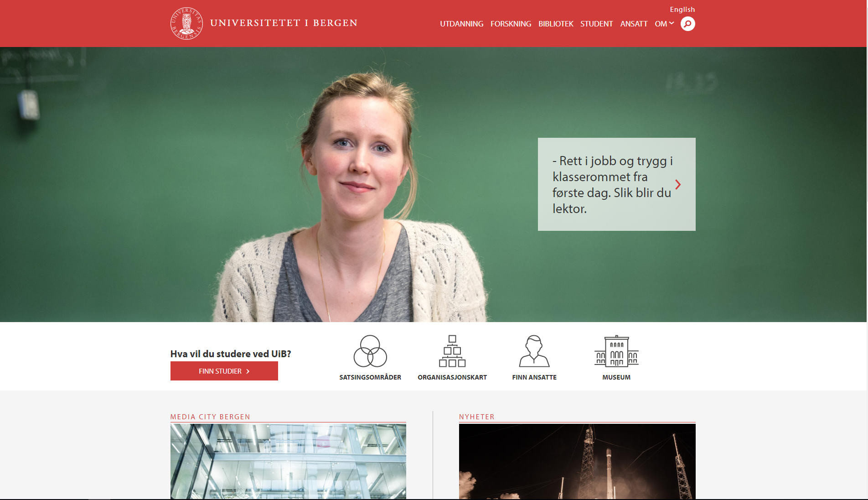This screenshot has width=868, height=500.
Task: Click the lektor quote text box
Action: [616, 184]
